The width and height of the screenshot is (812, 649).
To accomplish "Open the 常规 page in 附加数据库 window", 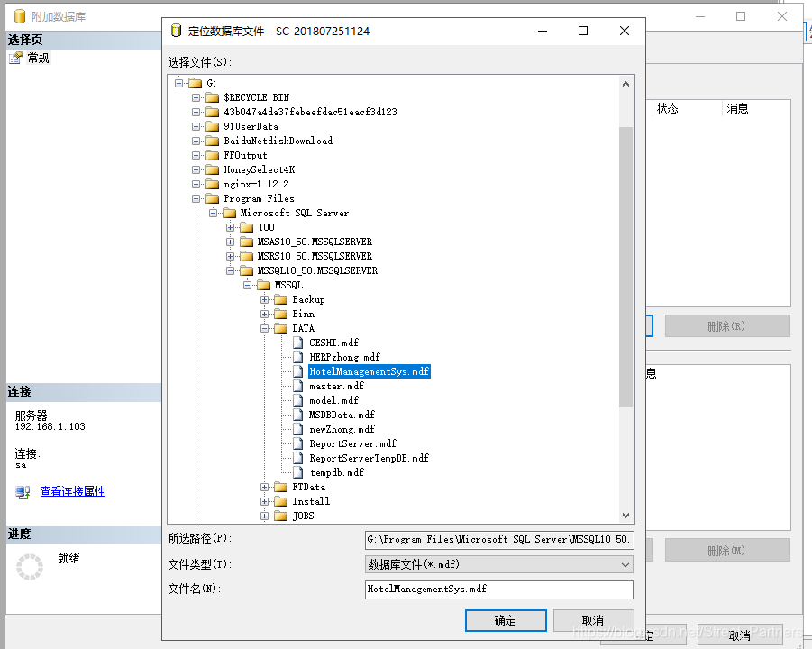I will coord(39,58).
